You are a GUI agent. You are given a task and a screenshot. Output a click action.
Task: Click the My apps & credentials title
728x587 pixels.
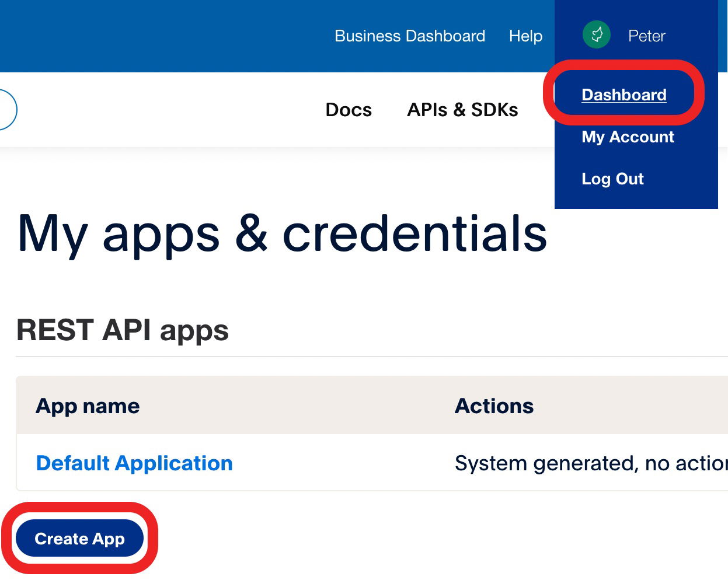pyautogui.click(x=283, y=235)
